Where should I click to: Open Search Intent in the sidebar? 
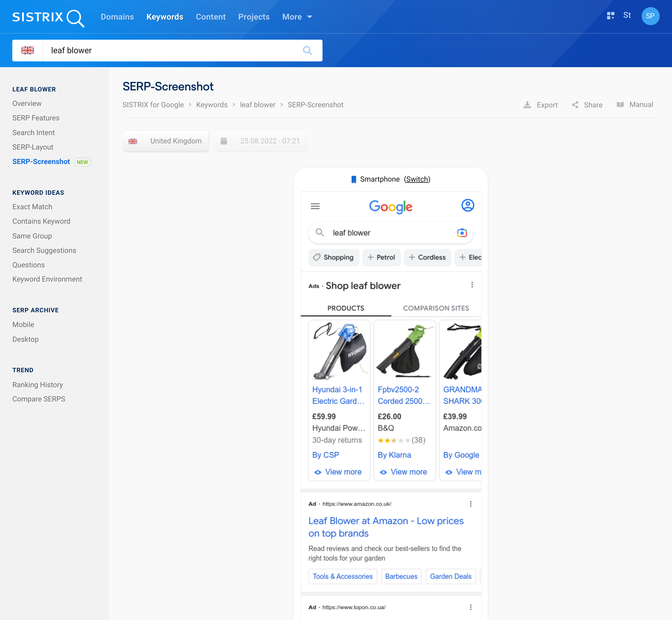pos(34,133)
